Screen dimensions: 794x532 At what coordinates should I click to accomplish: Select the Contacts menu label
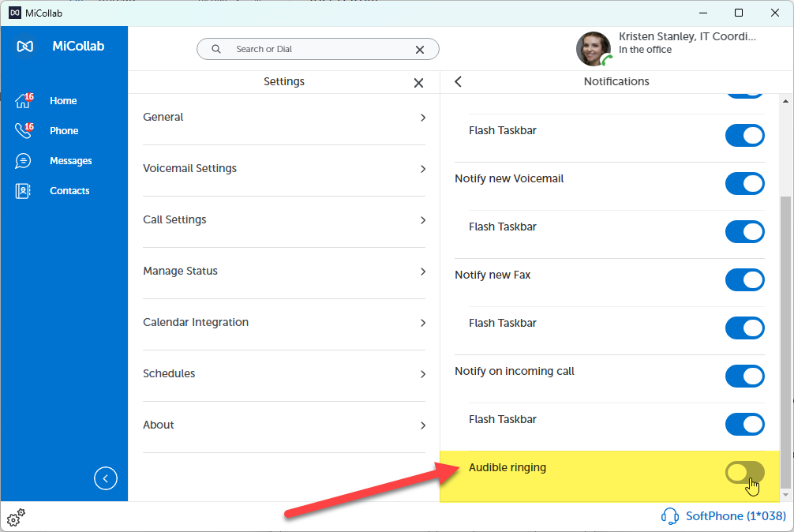pyautogui.click(x=69, y=191)
